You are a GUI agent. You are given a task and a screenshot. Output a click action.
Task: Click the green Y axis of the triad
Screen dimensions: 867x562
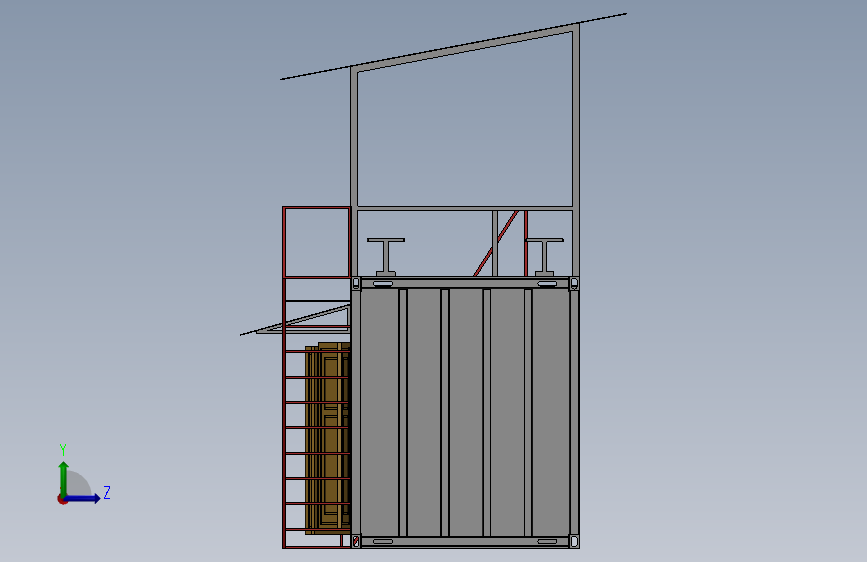click(64, 478)
